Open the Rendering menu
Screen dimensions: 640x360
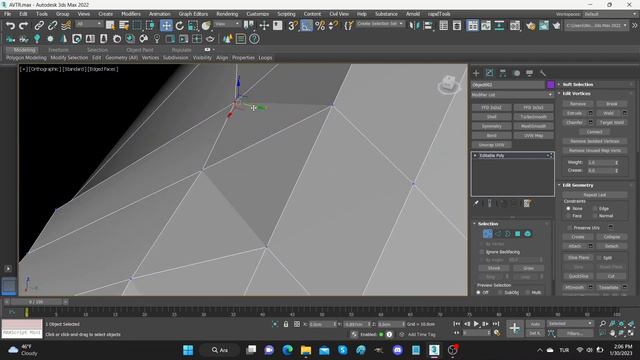pos(227,14)
